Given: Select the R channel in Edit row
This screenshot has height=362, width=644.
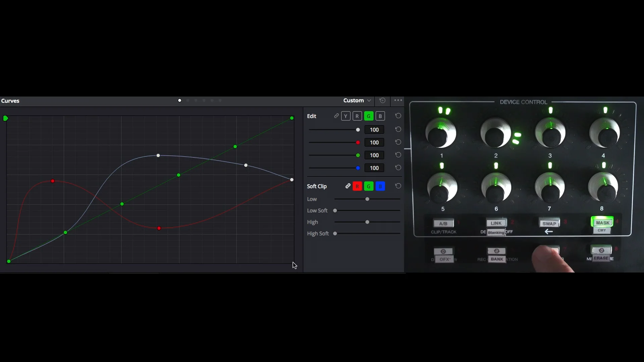Looking at the screenshot, I should [x=357, y=116].
